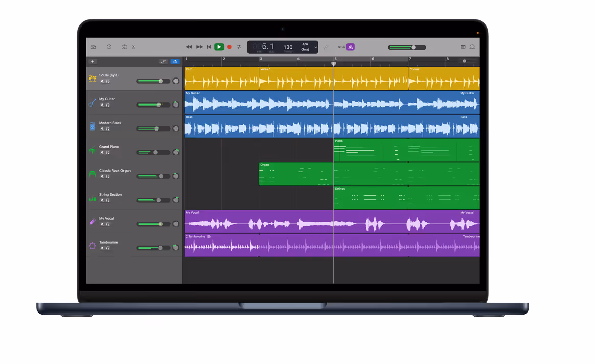Solo the Modern Stack track
This screenshot has height=364, width=595.
(108, 129)
